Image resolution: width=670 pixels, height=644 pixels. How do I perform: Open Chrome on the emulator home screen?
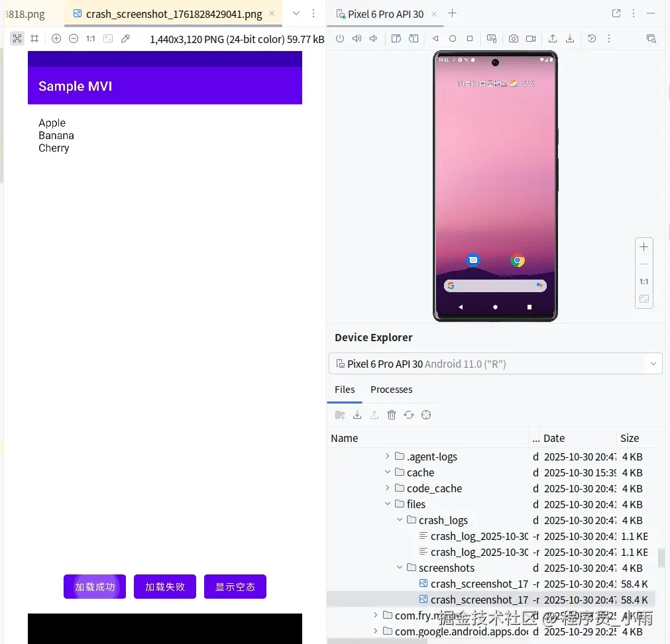point(518,260)
